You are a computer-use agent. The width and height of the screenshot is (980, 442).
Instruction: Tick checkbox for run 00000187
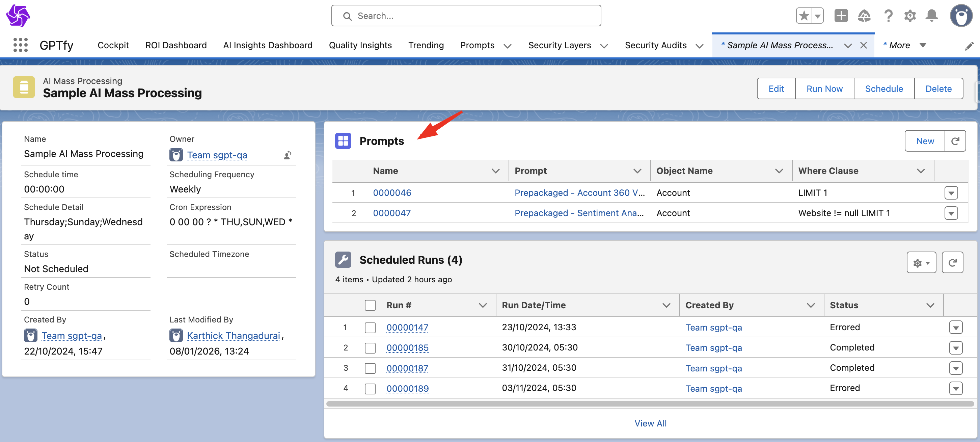click(x=370, y=368)
